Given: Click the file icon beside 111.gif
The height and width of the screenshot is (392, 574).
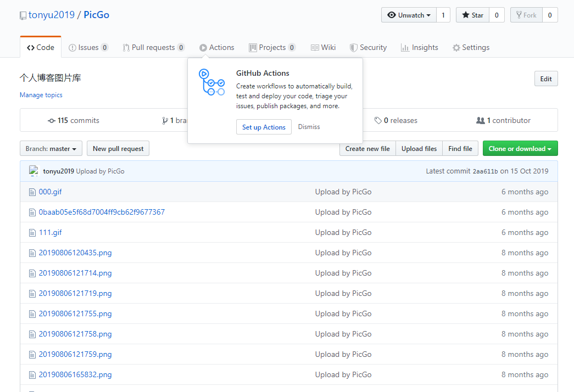Looking at the screenshot, I should [32, 233].
